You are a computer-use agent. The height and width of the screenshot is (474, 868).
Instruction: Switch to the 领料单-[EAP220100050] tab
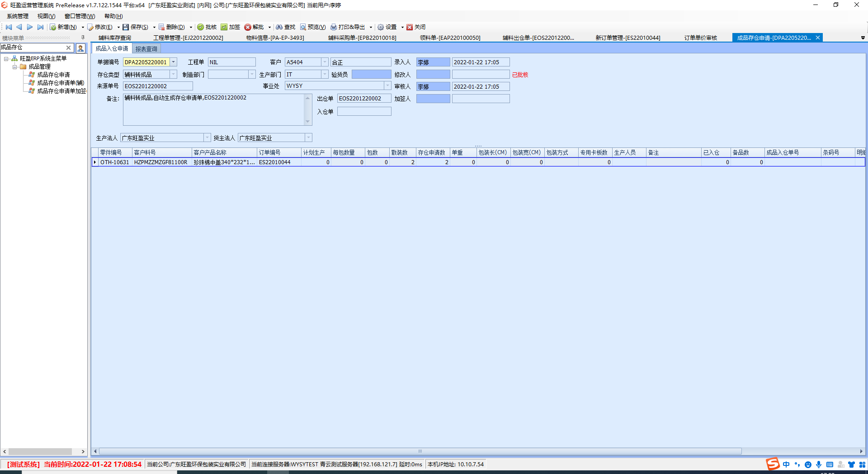(x=450, y=38)
